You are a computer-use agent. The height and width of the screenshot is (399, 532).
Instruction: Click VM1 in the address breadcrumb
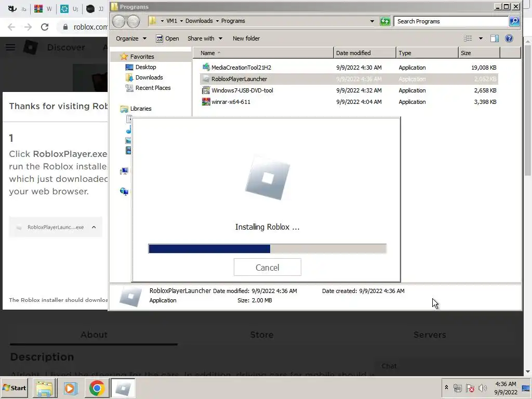click(x=171, y=21)
